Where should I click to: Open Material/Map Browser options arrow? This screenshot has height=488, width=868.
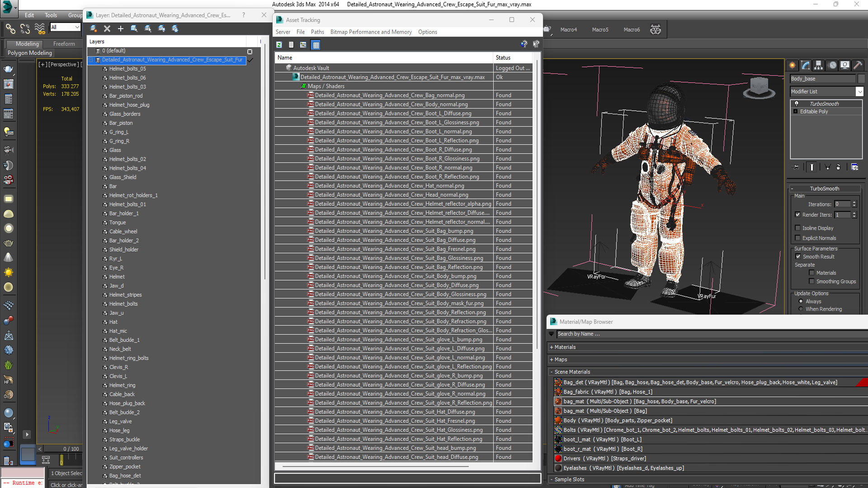coord(552,334)
